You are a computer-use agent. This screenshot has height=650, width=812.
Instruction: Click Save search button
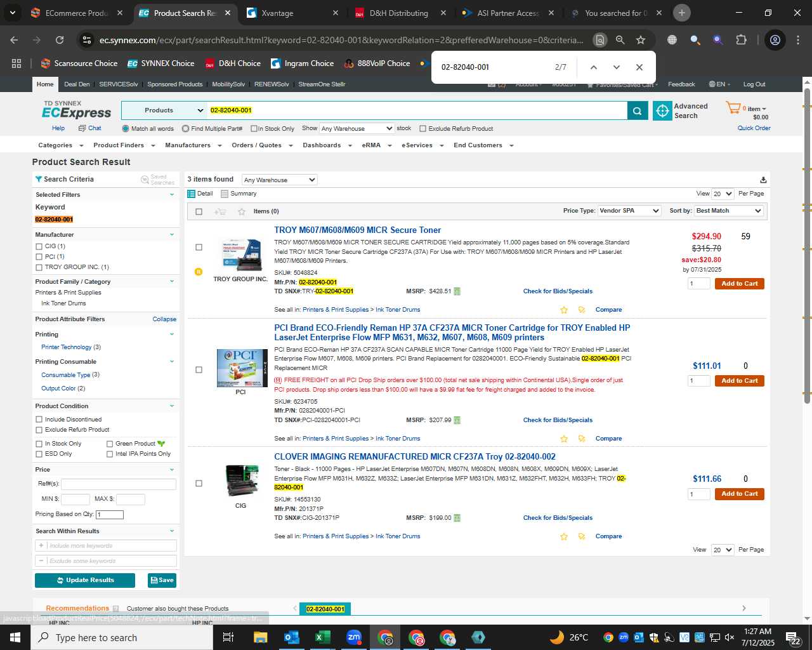click(x=162, y=580)
